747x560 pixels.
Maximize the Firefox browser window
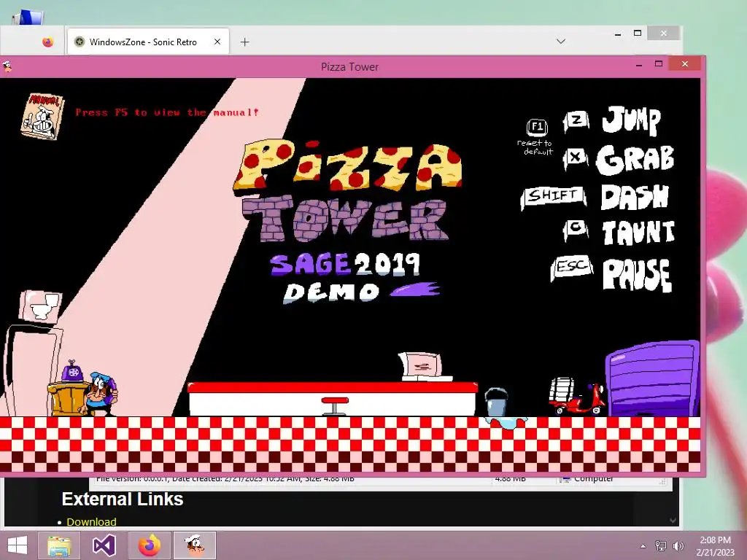(638, 34)
